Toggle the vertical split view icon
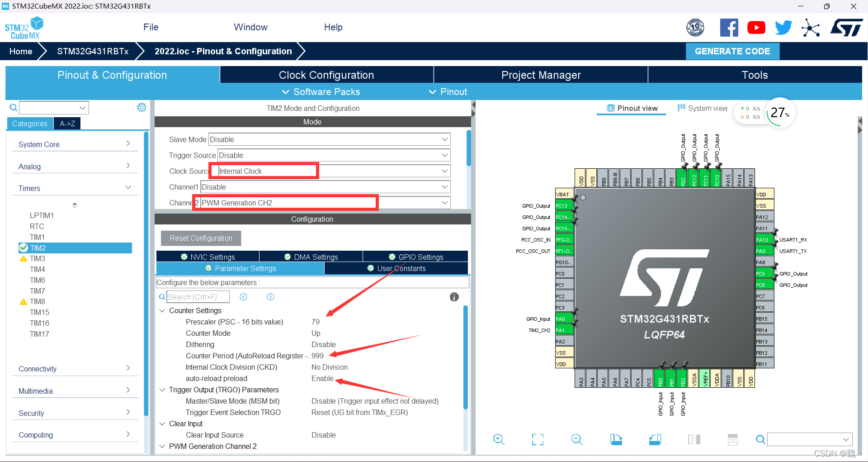Viewport: 868px width, 462px height. coord(694,439)
